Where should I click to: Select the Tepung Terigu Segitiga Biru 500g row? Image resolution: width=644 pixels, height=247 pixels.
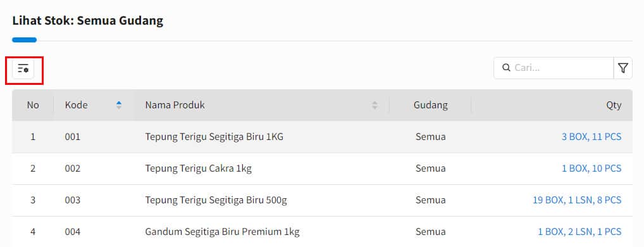[x=322, y=200]
